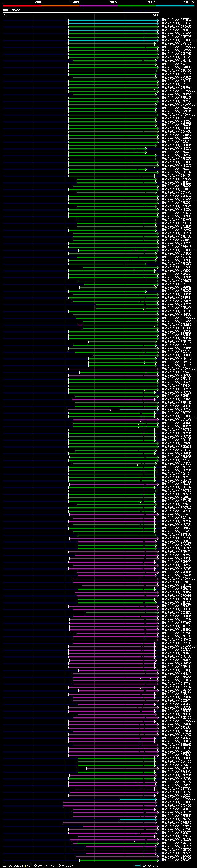Select the UniRef100_Q6AVK5 label
The image size is (197, 868).
click(176, 389)
